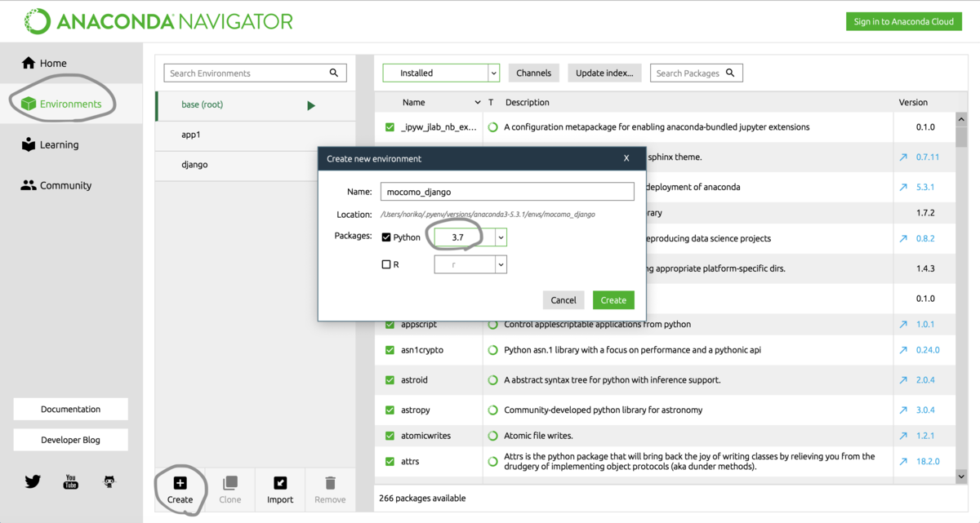980x523 pixels.
Task: Click the Channels button
Action: [x=534, y=73]
